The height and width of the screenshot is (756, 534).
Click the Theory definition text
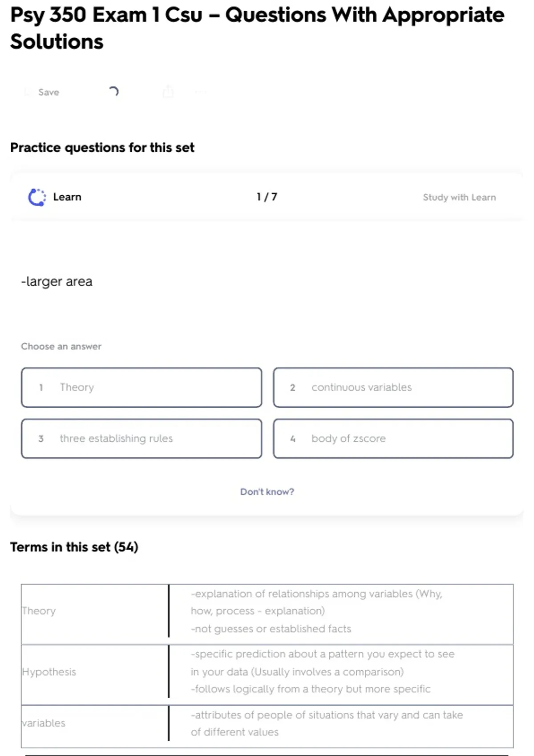point(316,611)
